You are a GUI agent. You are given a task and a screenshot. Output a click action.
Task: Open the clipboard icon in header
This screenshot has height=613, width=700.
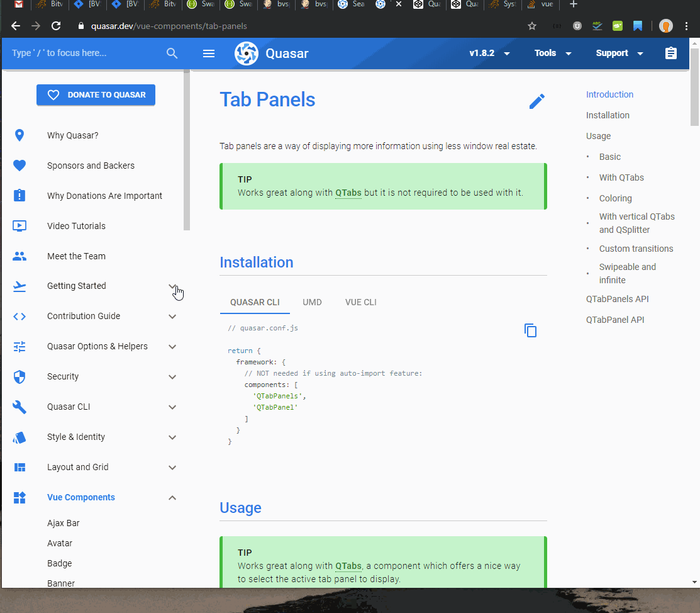(670, 53)
